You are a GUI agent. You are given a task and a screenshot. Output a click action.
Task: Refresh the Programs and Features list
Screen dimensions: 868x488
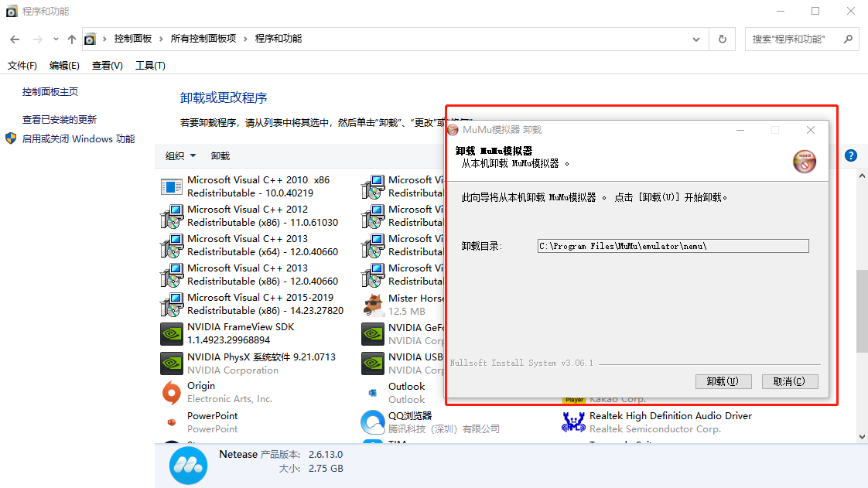point(723,39)
